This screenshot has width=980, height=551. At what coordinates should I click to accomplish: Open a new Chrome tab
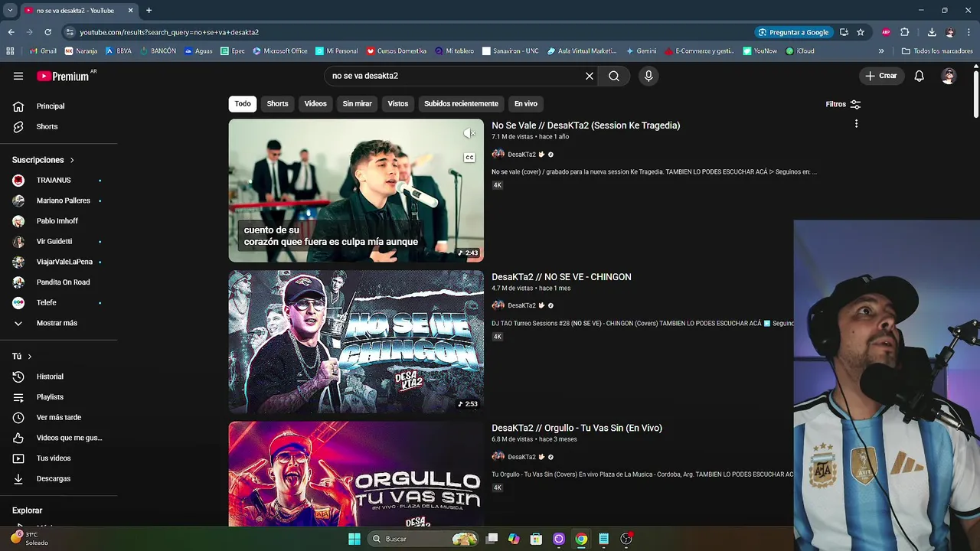point(149,11)
